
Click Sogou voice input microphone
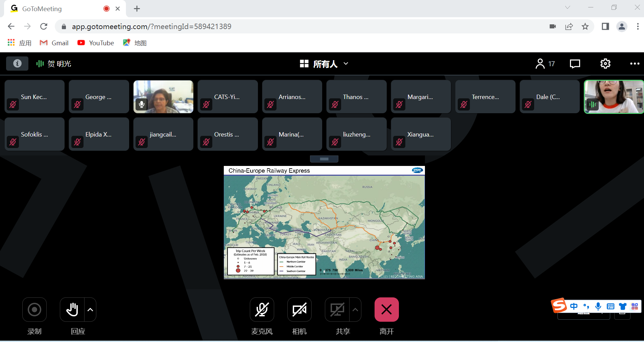point(598,307)
